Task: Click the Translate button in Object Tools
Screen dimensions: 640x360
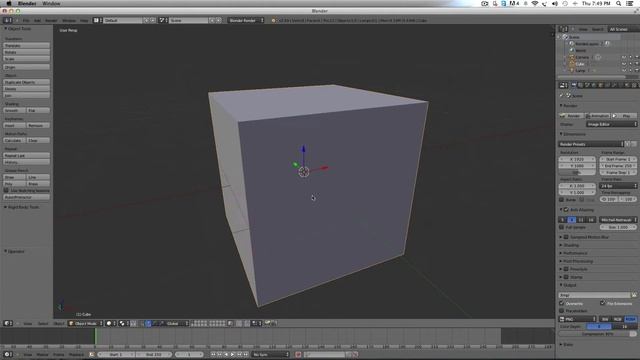Action: [27, 46]
